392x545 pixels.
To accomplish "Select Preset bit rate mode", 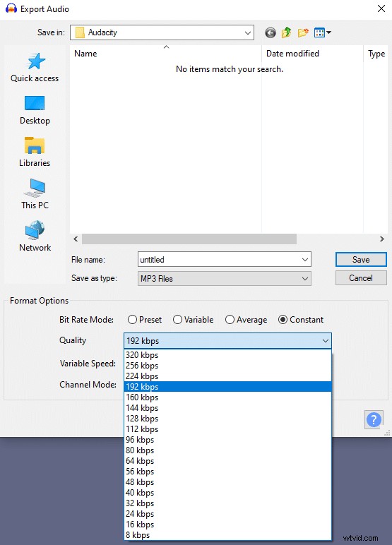I will click(x=145, y=319).
